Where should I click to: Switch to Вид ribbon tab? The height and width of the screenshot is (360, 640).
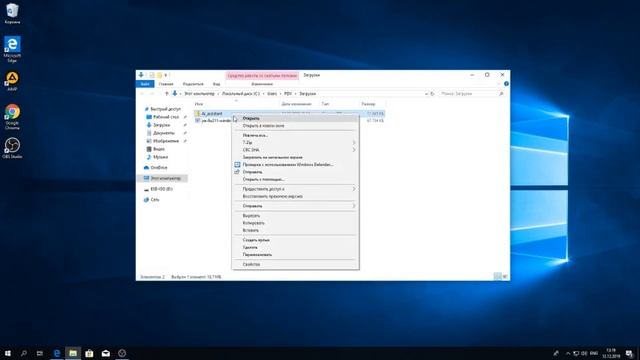pos(216,84)
